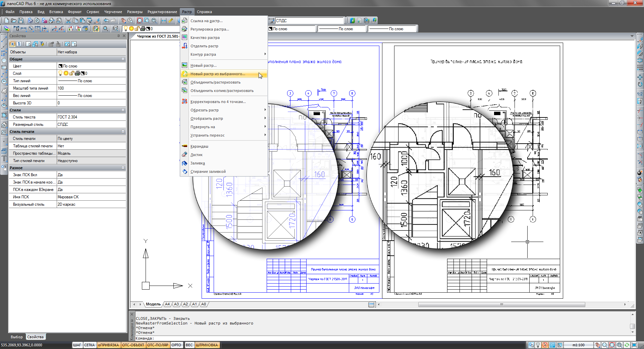Toggle оПРИВЯЗКА object snap

click(108, 345)
